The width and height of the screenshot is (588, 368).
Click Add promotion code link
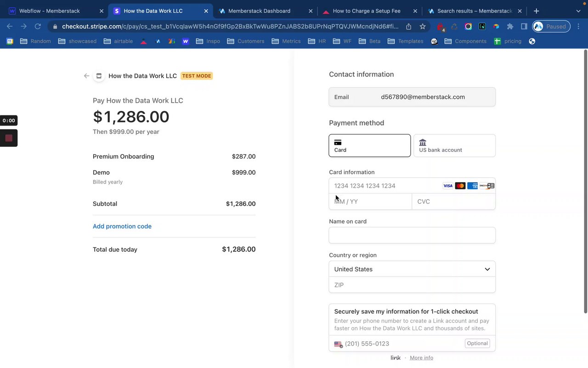[x=122, y=226]
